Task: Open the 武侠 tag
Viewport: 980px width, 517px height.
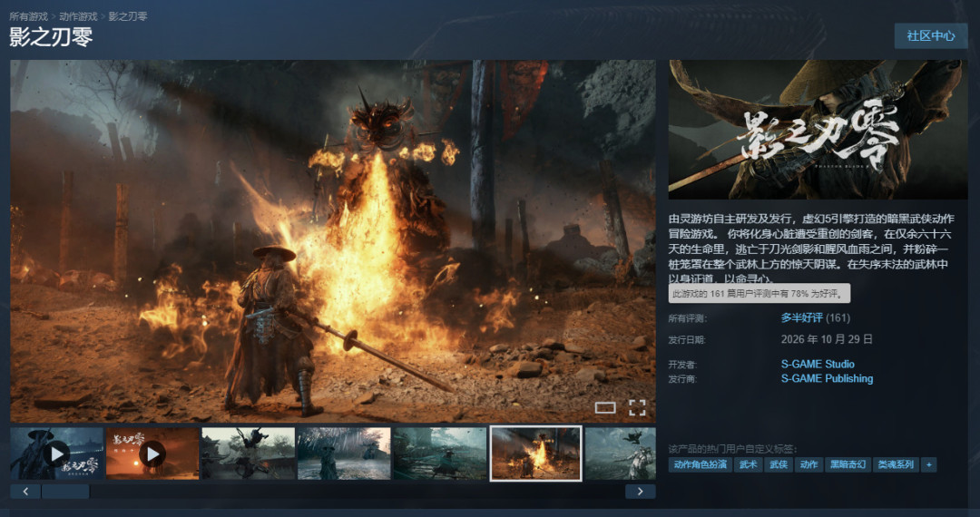Action: pyautogui.click(x=779, y=464)
